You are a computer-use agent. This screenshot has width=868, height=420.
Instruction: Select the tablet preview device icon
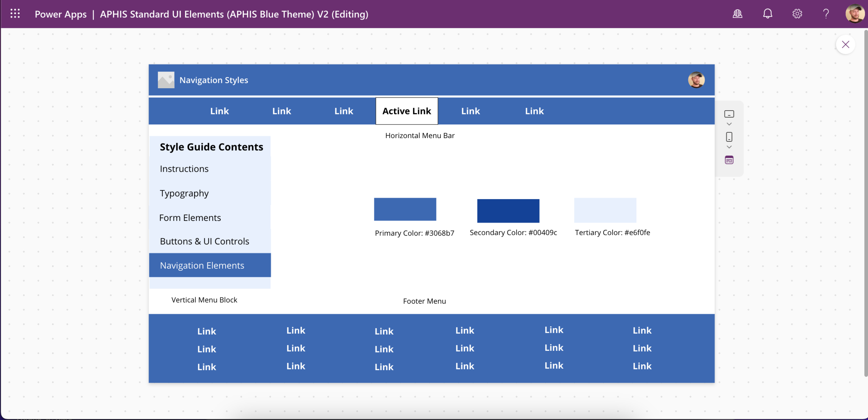729,114
